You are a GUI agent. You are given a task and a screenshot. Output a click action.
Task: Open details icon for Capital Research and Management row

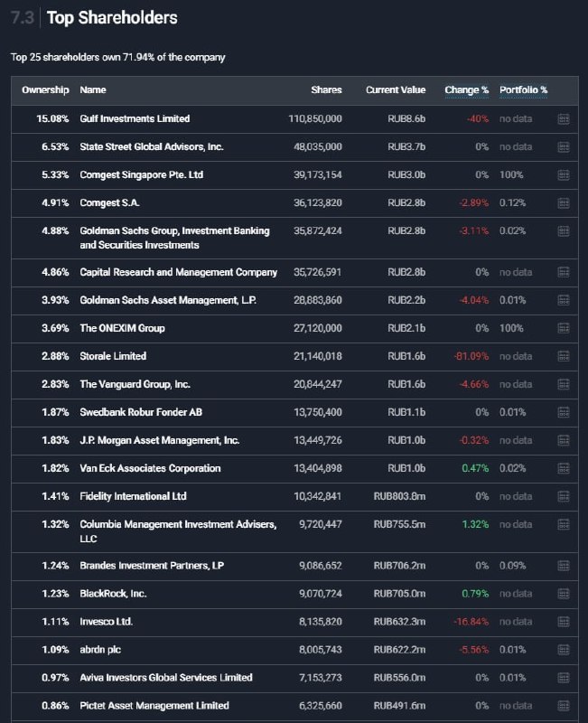point(563,273)
